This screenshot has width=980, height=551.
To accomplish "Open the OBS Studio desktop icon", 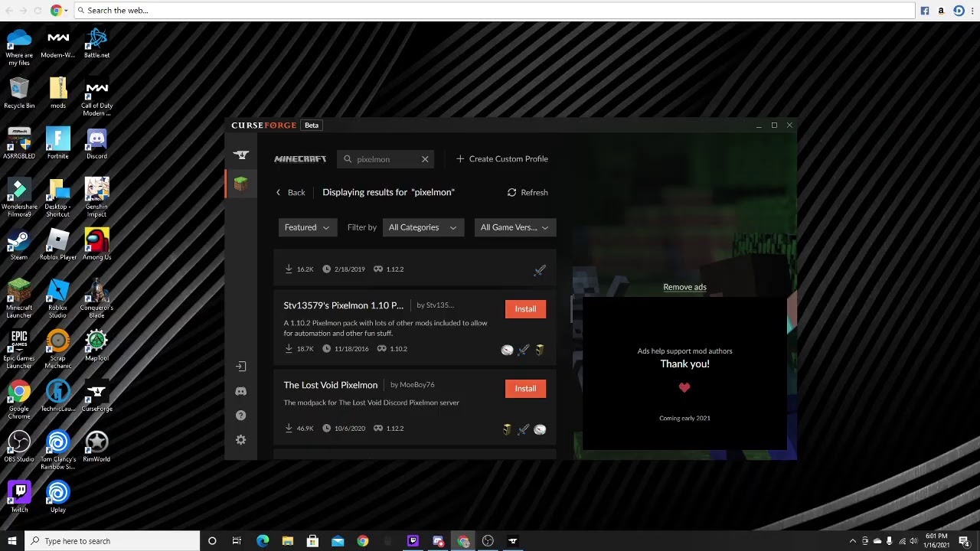I will pyautogui.click(x=19, y=447).
